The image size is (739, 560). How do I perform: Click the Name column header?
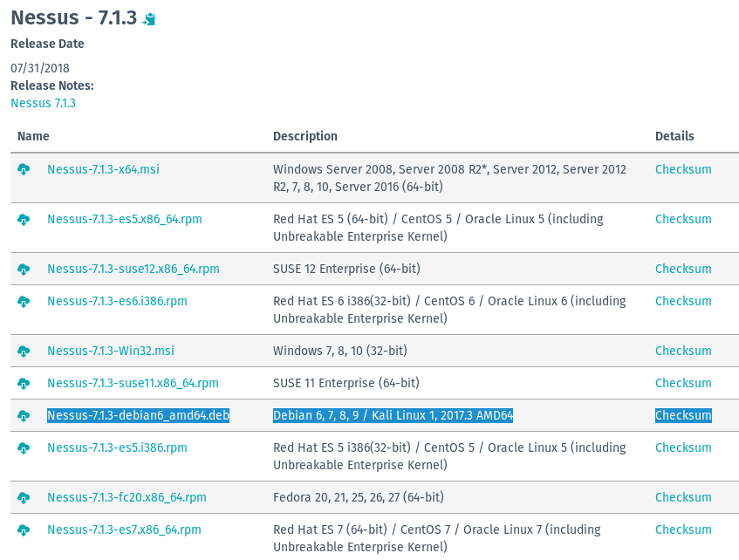coord(33,136)
